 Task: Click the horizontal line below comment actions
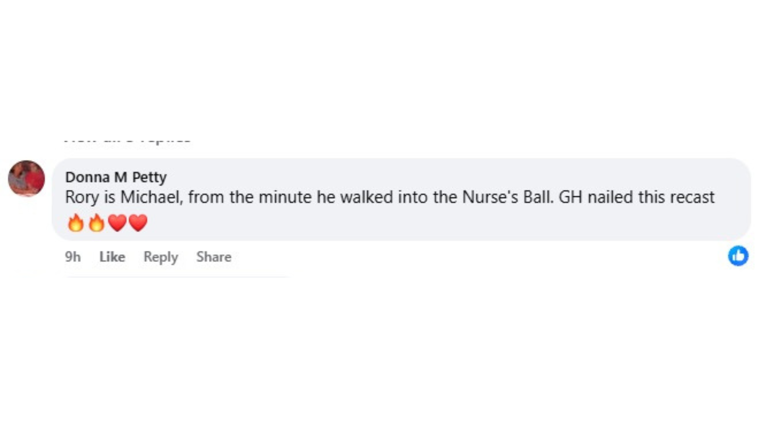[x=176, y=276]
